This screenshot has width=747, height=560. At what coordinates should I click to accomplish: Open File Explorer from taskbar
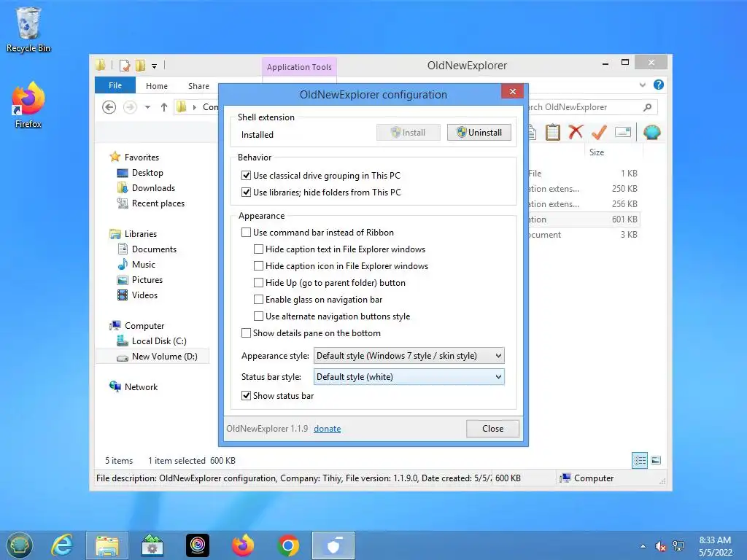[x=107, y=545]
